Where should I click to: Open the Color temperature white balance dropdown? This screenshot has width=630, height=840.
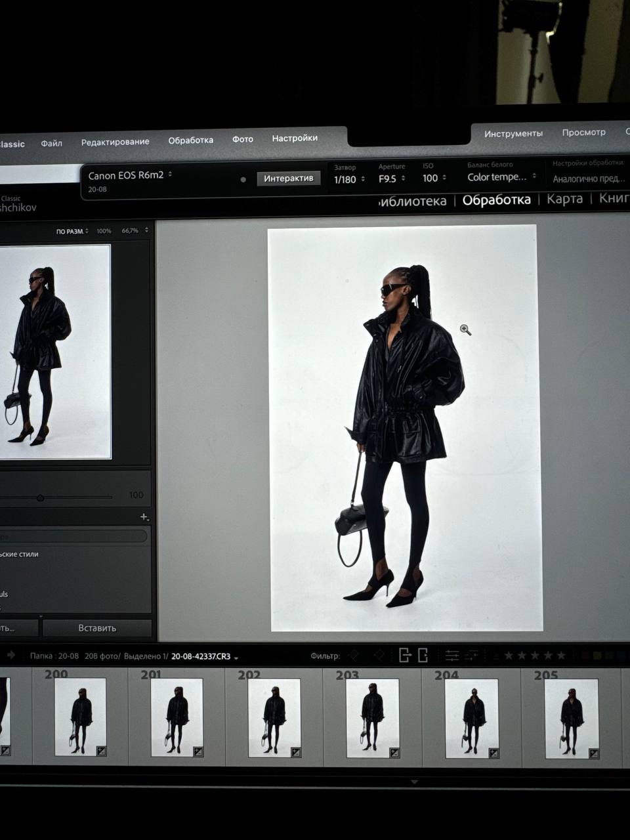click(x=502, y=177)
